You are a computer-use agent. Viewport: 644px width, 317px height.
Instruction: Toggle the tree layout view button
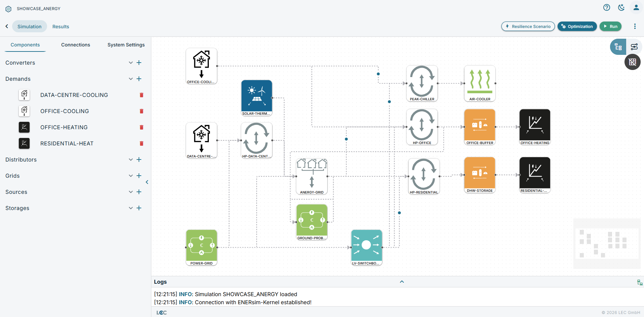tap(618, 47)
